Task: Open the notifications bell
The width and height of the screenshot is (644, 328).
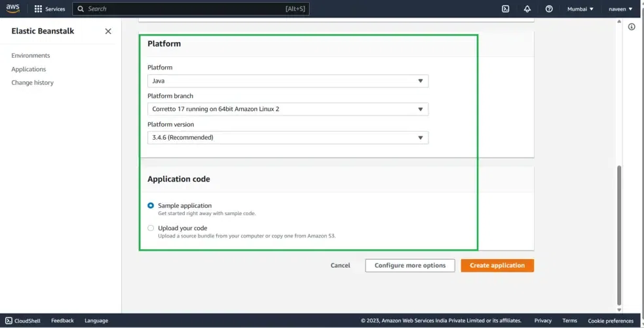Action: point(527,9)
